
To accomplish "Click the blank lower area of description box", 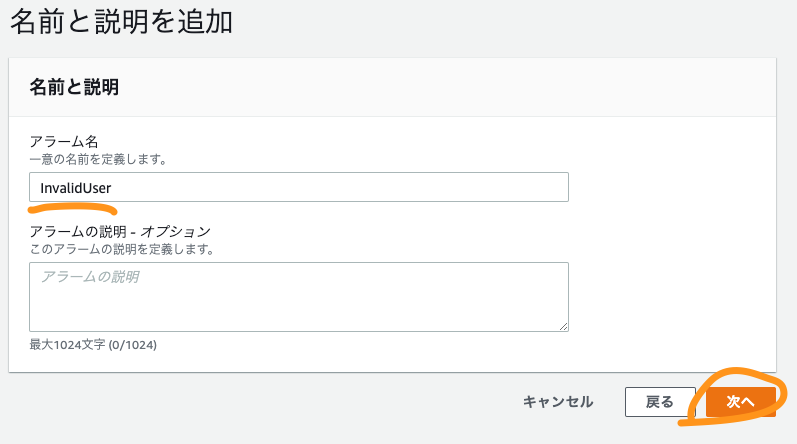I will pos(299,312).
